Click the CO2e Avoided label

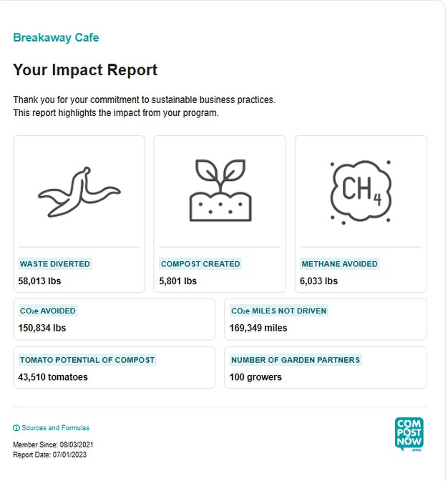coord(47,311)
